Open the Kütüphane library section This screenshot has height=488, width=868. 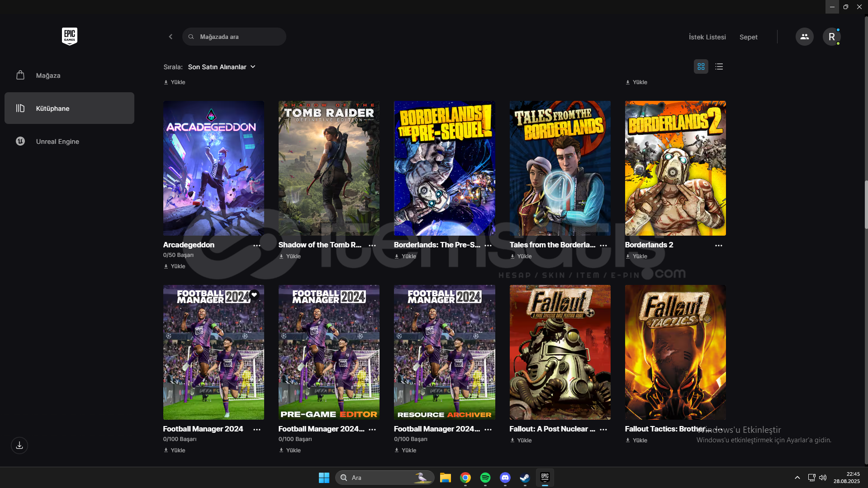[x=69, y=108]
